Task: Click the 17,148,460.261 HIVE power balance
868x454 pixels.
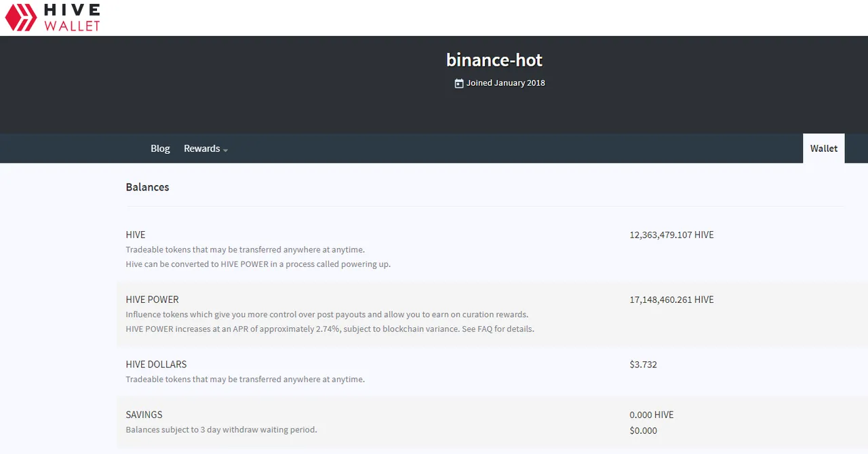Action: [671, 300]
